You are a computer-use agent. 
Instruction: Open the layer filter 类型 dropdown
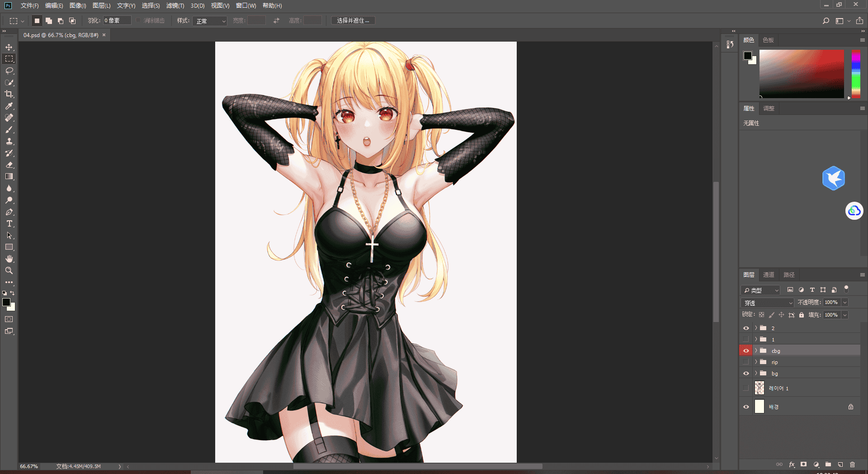[761, 290]
